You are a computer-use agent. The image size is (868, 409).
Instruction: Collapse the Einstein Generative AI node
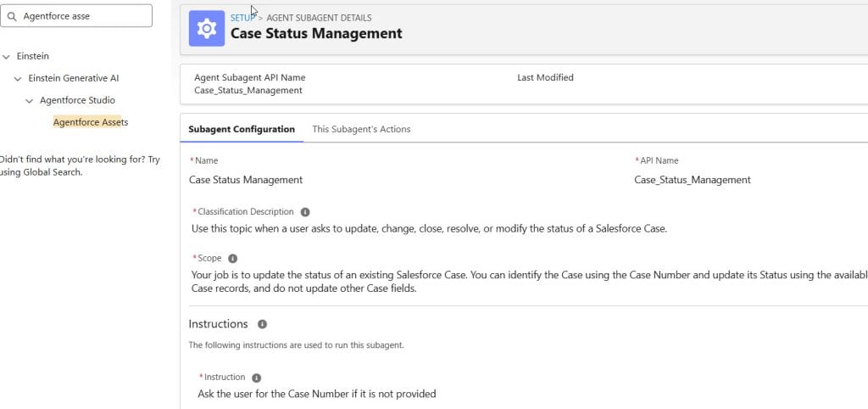18,79
